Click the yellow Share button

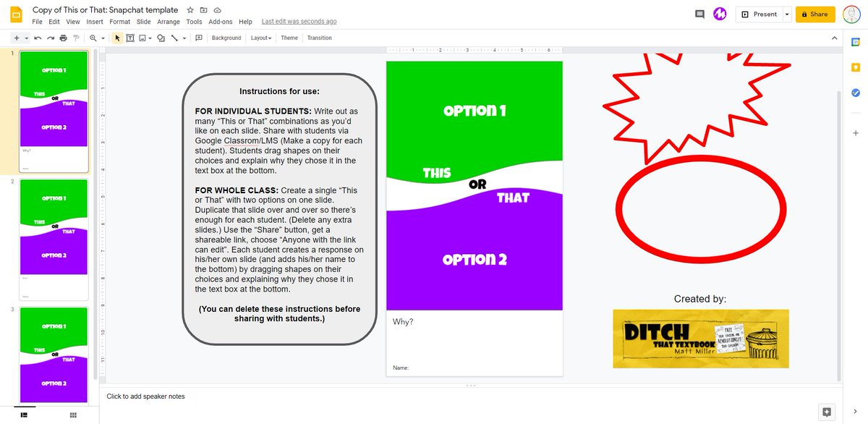coord(815,14)
